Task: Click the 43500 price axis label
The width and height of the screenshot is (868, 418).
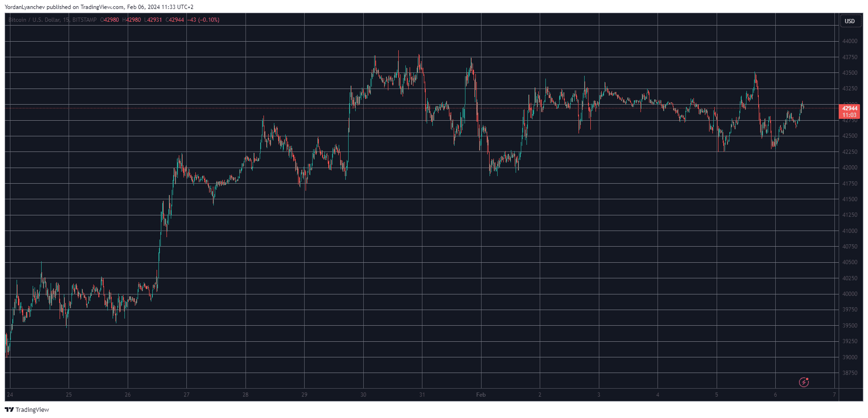Action: pyautogui.click(x=850, y=73)
